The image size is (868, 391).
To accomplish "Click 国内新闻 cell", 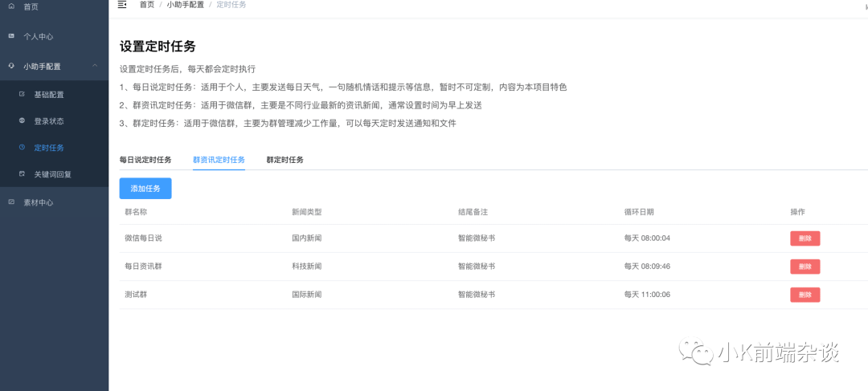I will [307, 238].
